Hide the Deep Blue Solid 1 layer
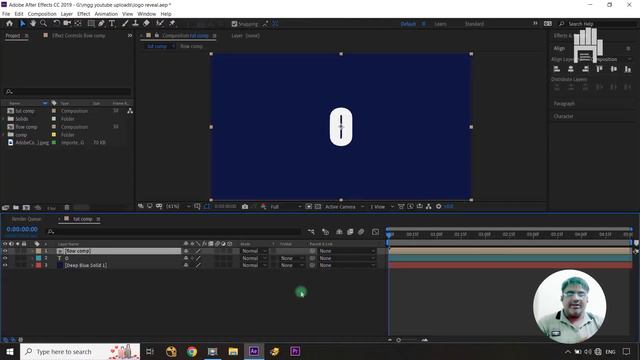The height and width of the screenshot is (360, 640). (5, 265)
